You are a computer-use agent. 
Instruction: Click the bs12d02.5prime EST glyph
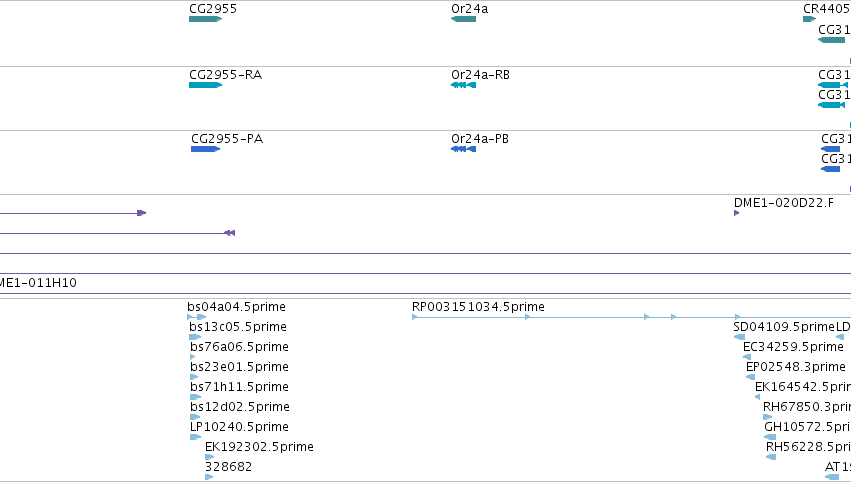(x=195, y=417)
